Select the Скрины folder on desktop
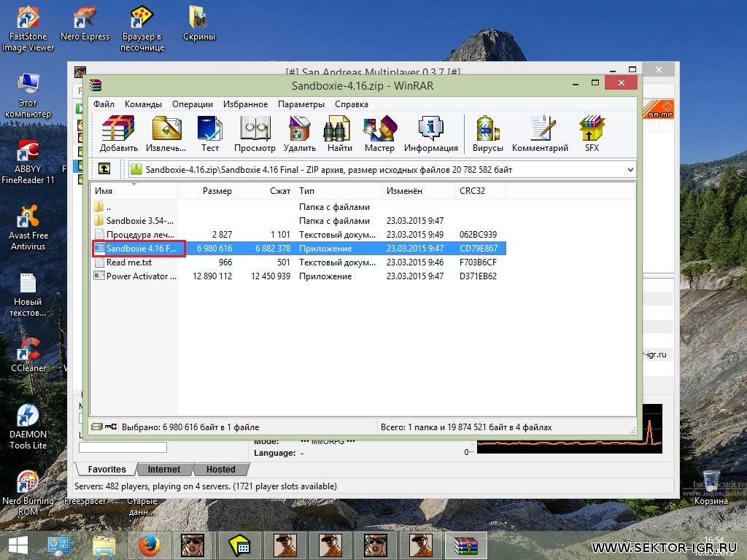 pos(199,23)
